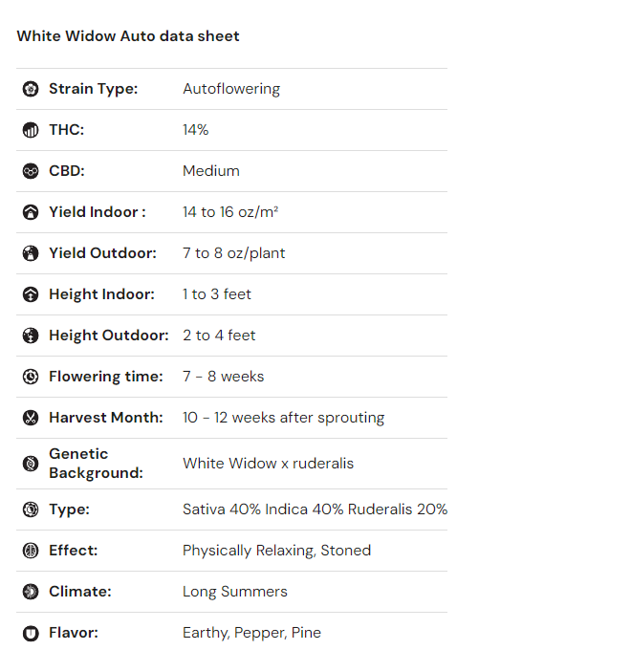The image size is (631, 672).
Task: Click the White Widow Auto data sheet heading
Action: [x=128, y=36]
